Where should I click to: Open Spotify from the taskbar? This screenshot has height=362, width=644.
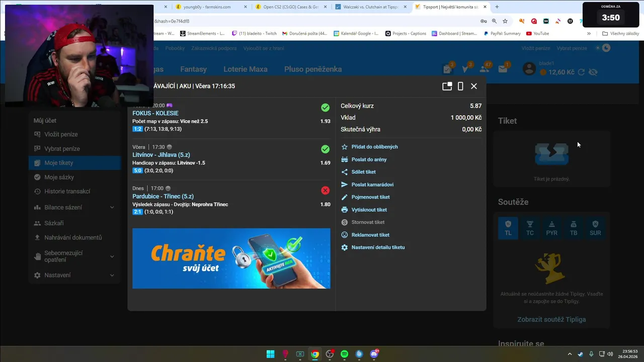pyautogui.click(x=344, y=354)
